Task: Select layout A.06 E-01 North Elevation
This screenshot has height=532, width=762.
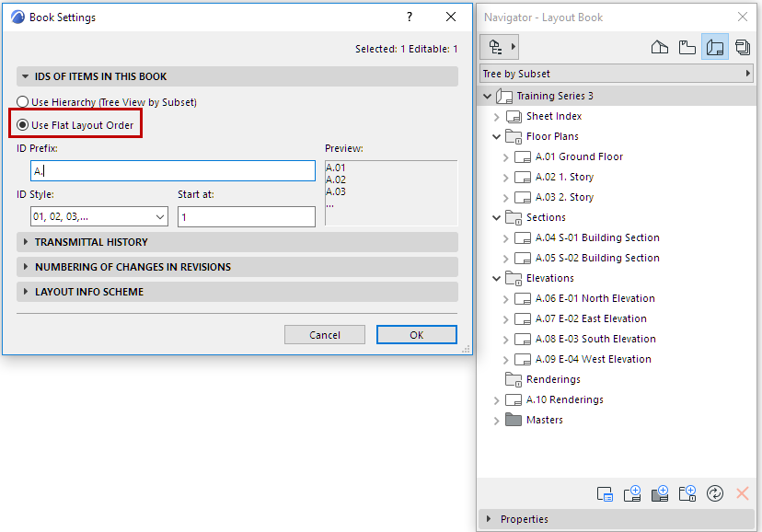Action: [x=584, y=299]
